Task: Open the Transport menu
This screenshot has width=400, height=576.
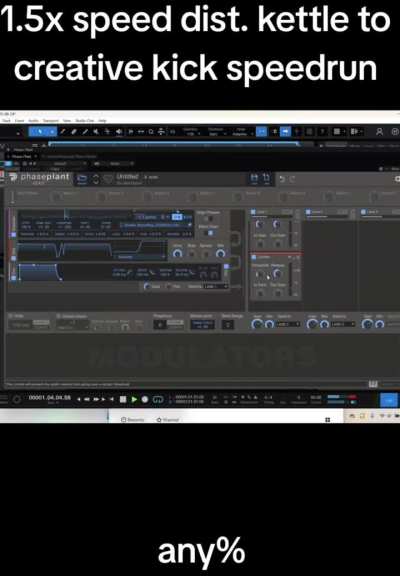Action: click(x=51, y=120)
